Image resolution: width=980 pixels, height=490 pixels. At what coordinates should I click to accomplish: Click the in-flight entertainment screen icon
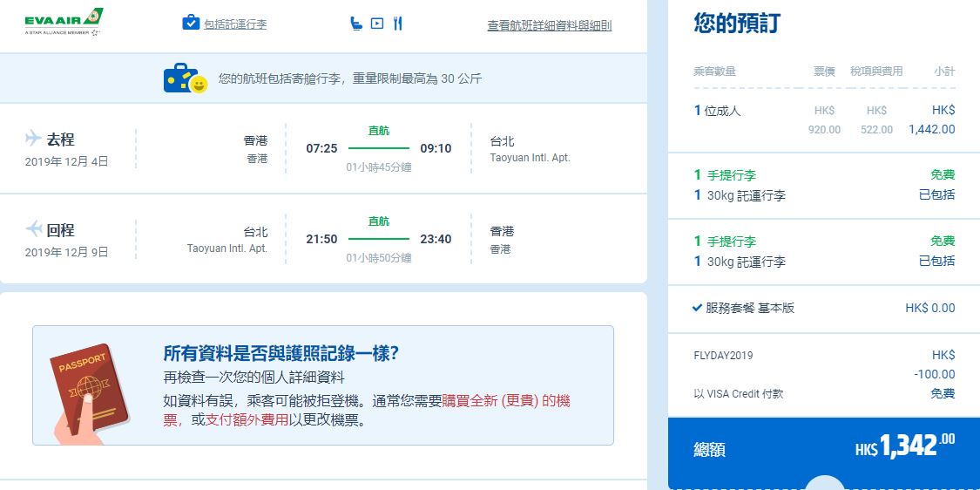377,24
